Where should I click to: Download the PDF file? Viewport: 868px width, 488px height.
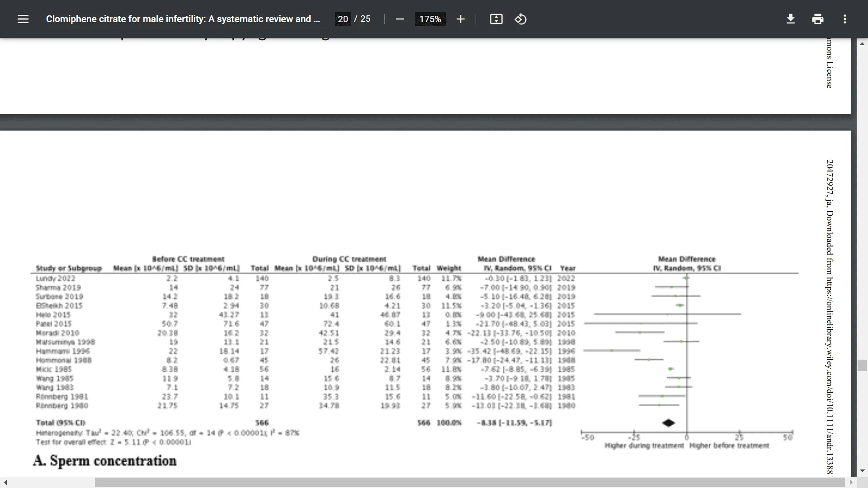coord(790,19)
